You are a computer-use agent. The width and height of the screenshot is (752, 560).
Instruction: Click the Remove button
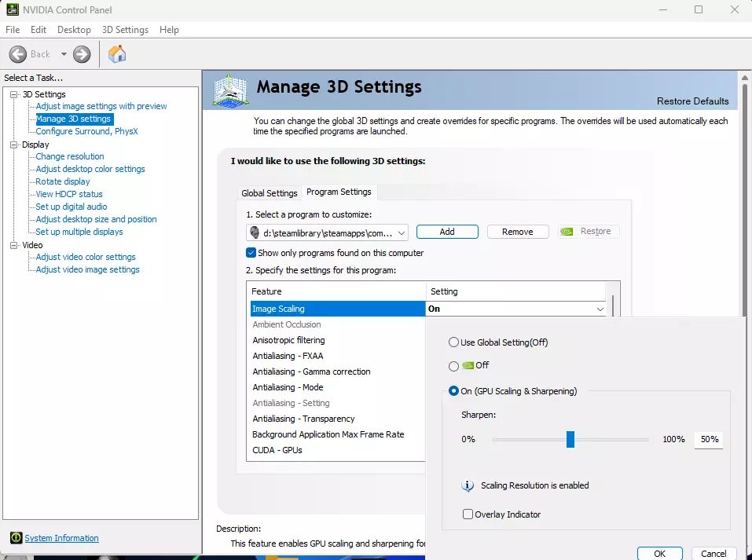[518, 232]
